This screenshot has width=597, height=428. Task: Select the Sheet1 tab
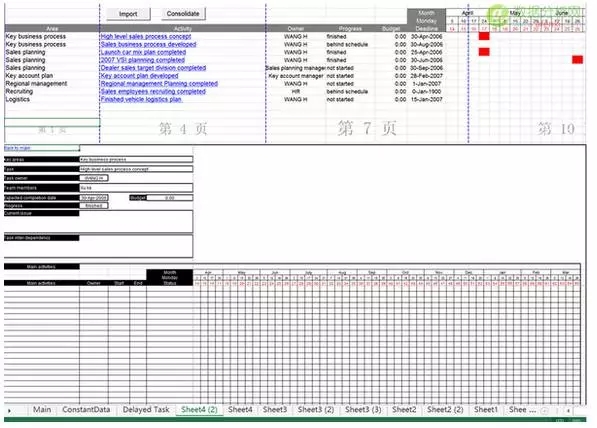[x=486, y=410]
